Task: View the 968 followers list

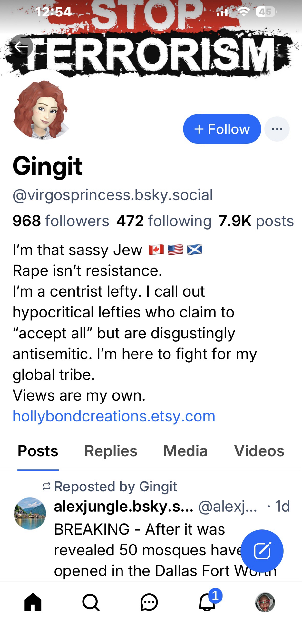Action: coord(61,221)
